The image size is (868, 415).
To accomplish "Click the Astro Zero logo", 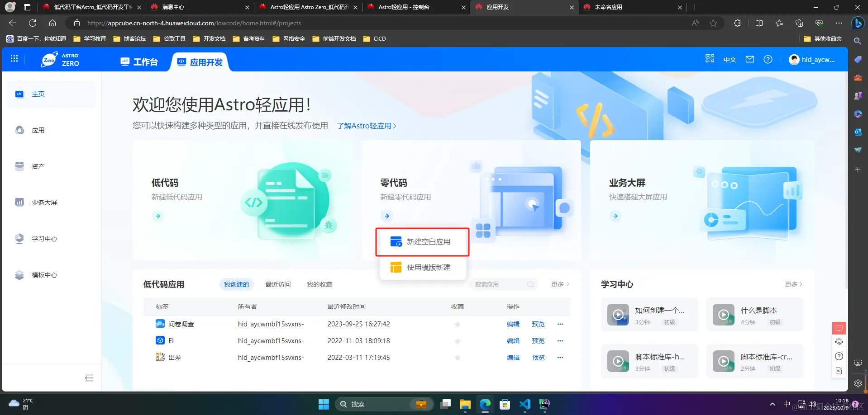I will [60, 60].
